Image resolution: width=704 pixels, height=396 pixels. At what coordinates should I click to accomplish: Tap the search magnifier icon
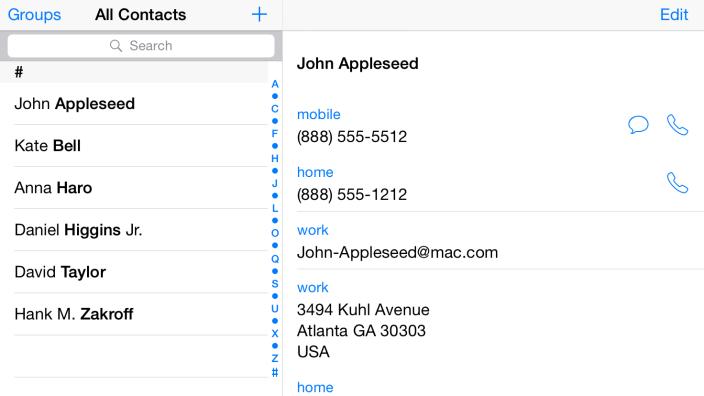pyautogui.click(x=116, y=45)
